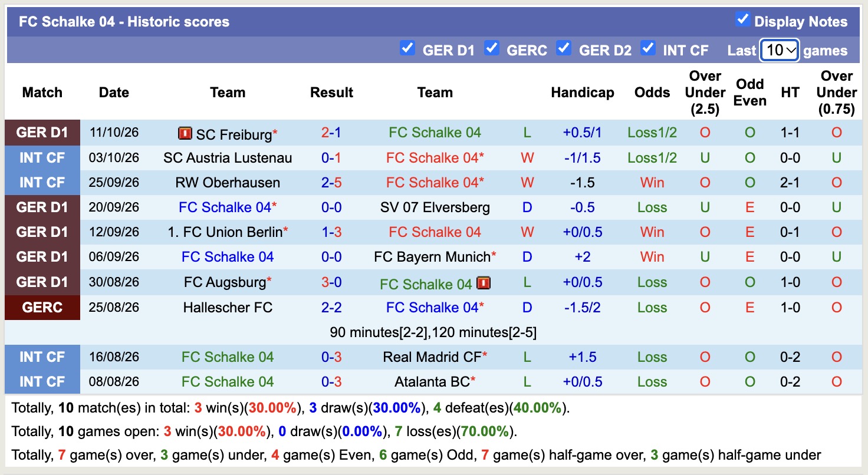Open Hallescher FC team link
868x475 pixels.
coord(228,308)
